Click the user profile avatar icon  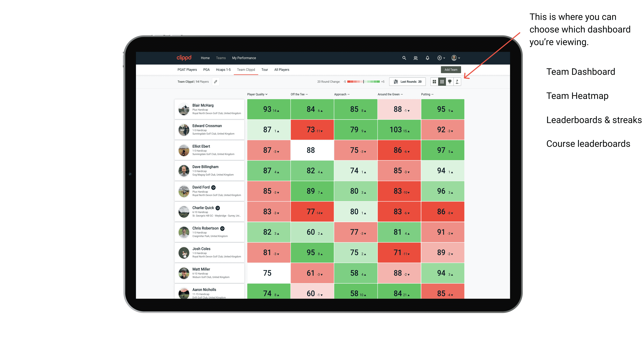(x=456, y=58)
